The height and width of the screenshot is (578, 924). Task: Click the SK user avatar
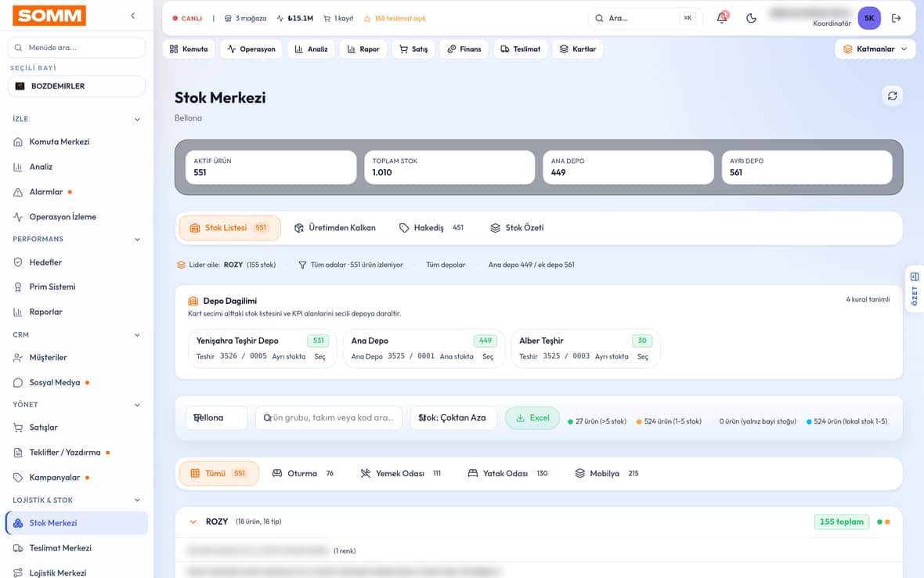click(x=869, y=18)
